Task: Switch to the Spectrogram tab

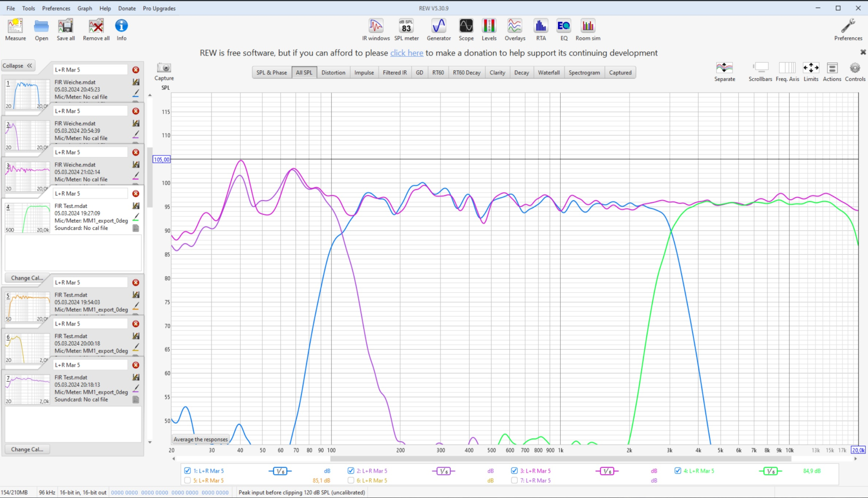Action: (584, 73)
